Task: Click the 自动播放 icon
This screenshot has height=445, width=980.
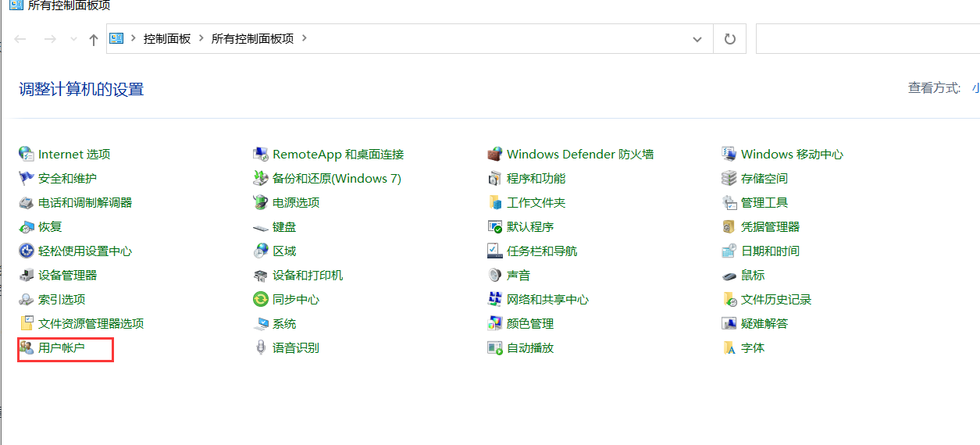Action: pyautogui.click(x=495, y=347)
